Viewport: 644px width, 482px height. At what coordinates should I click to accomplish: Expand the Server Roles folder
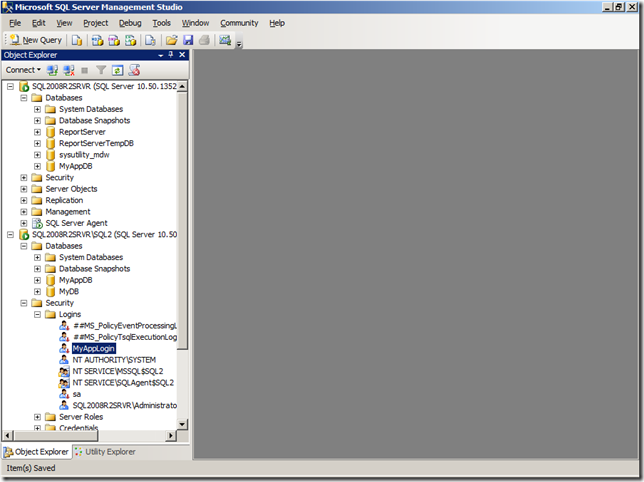coord(37,417)
